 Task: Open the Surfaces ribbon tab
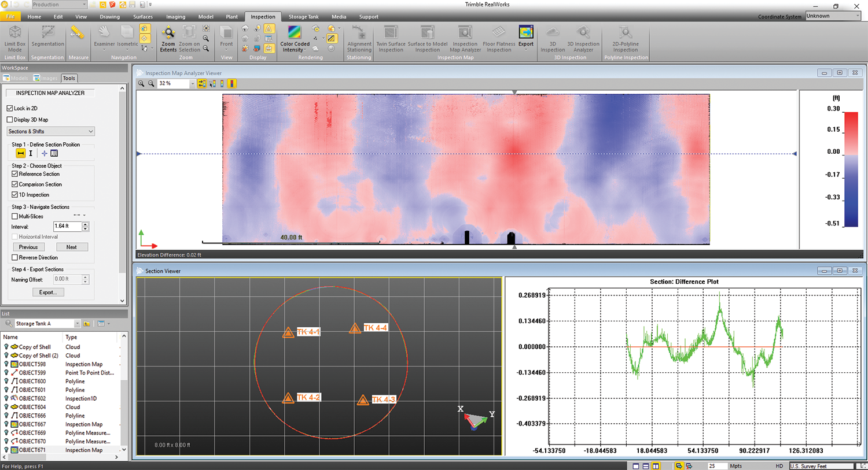[x=143, y=17]
